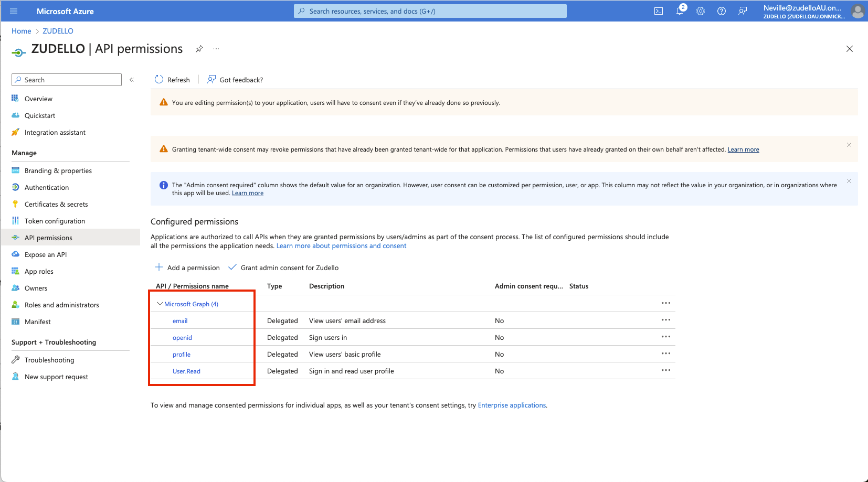Open the User.Read permission
Image resolution: width=868 pixels, height=482 pixels.
(x=186, y=371)
